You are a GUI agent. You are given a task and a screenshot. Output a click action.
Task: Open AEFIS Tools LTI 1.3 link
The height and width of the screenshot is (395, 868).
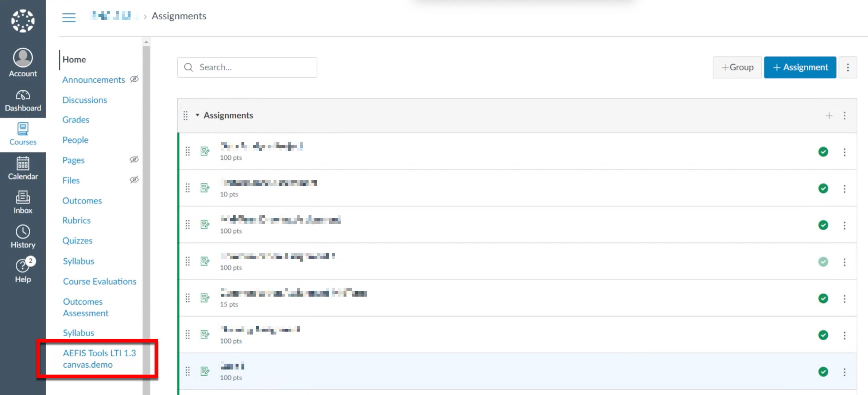click(99, 359)
